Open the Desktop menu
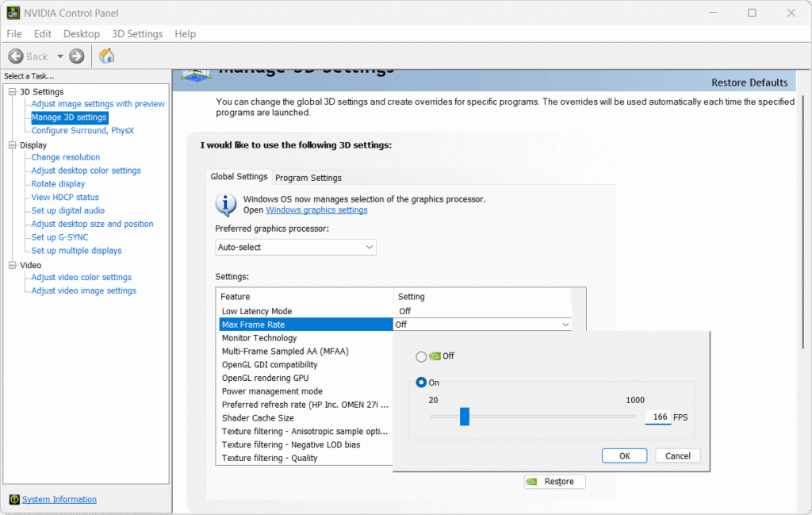 [82, 33]
